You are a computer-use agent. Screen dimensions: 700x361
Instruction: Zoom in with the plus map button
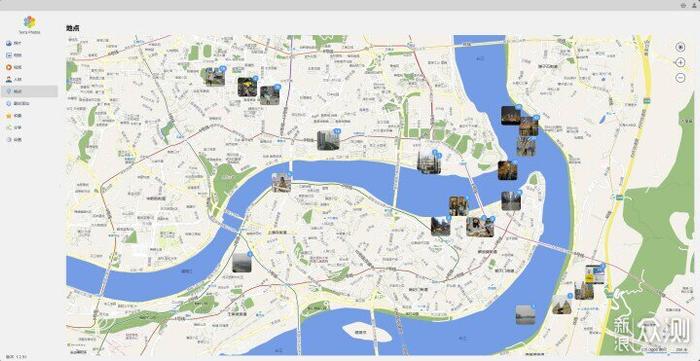pyautogui.click(x=680, y=62)
